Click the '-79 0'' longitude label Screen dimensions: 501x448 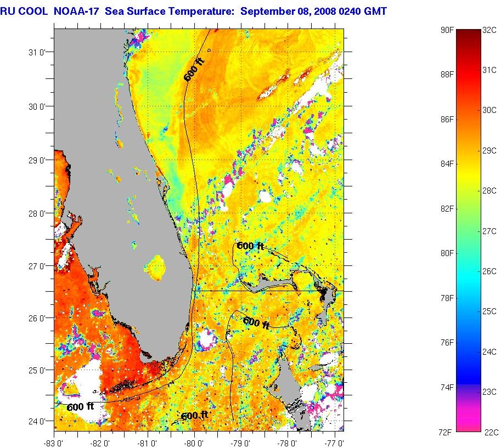pos(240,443)
